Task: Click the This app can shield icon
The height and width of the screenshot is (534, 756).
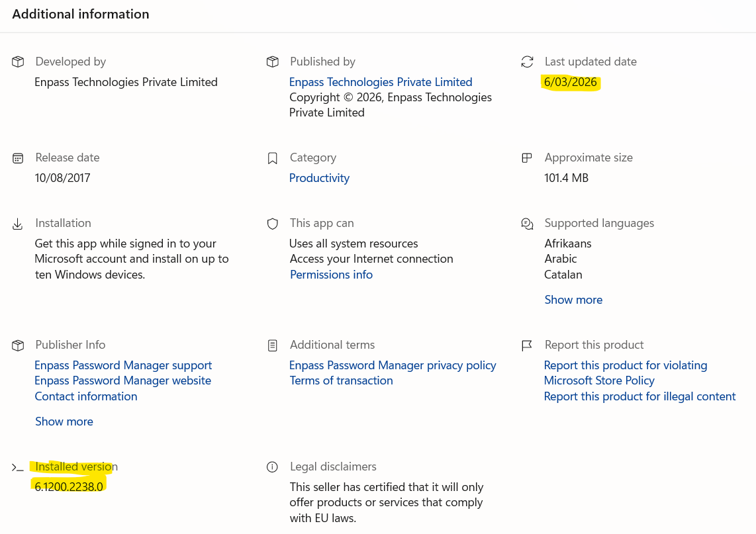Action: tap(272, 224)
